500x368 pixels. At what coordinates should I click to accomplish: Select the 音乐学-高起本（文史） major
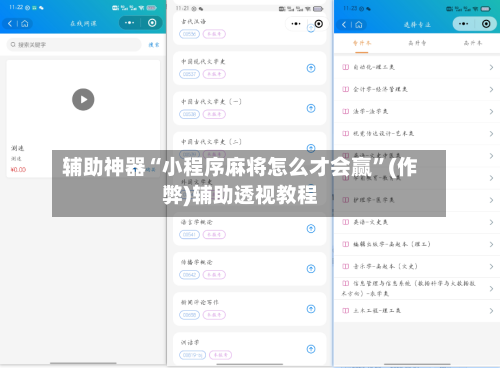[x=417, y=266]
